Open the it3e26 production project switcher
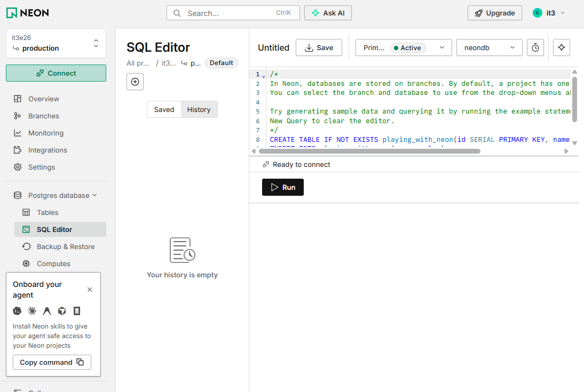Viewport: 584px width, 392px height. pyautogui.click(x=56, y=43)
